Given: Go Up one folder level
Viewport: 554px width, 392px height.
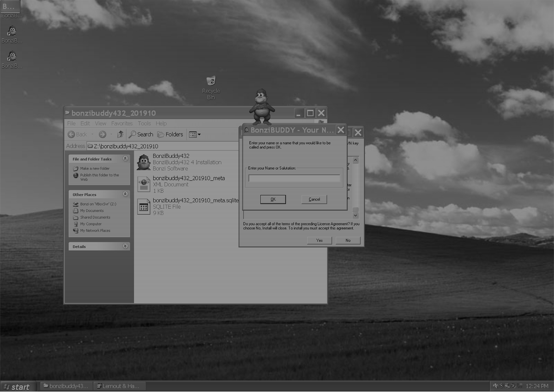Looking at the screenshot, I should coord(120,134).
